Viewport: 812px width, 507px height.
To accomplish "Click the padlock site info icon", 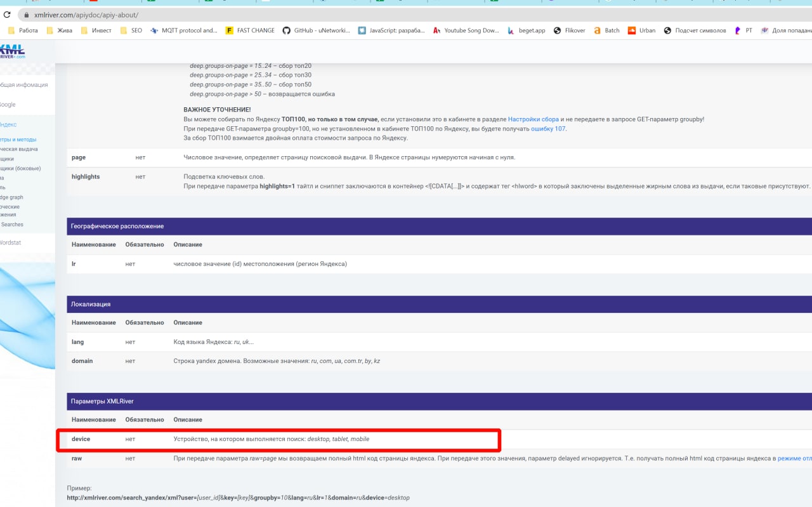I will (26, 15).
